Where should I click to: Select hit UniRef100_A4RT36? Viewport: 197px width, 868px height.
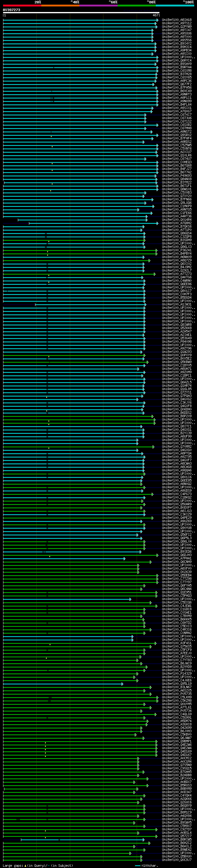177,216
